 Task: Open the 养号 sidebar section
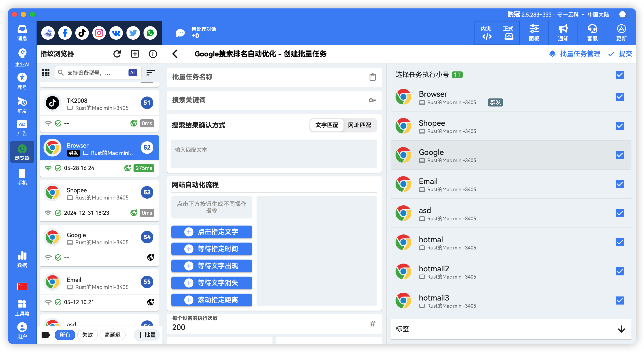click(x=22, y=81)
